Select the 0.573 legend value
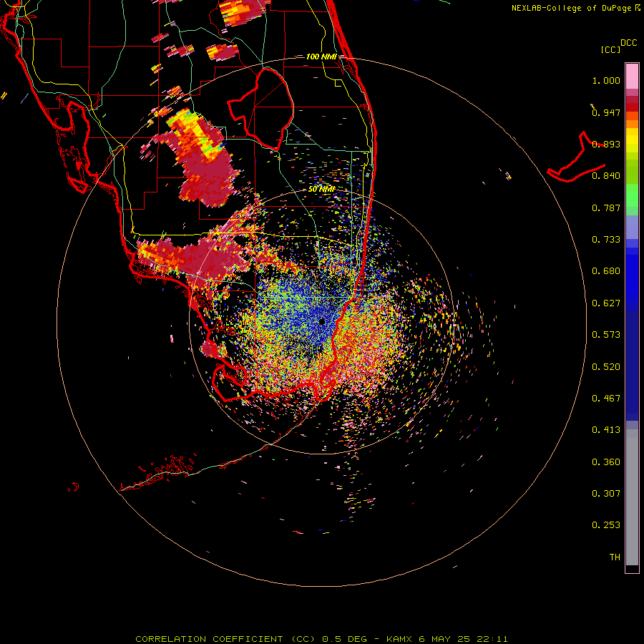The width and height of the screenshot is (644, 644). pyautogui.click(x=606, y=335)
